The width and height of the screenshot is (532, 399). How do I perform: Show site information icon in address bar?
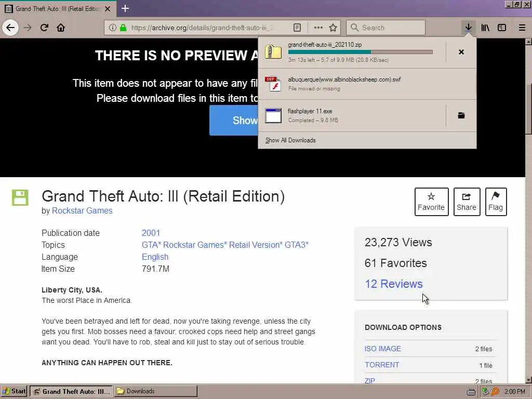pos(112,28)
